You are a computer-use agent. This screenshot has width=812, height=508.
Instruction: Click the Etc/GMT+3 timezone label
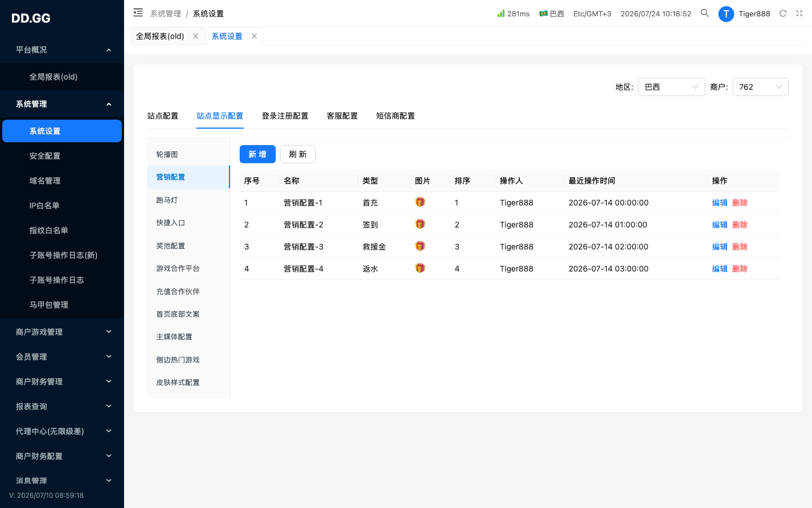point(592,14)
